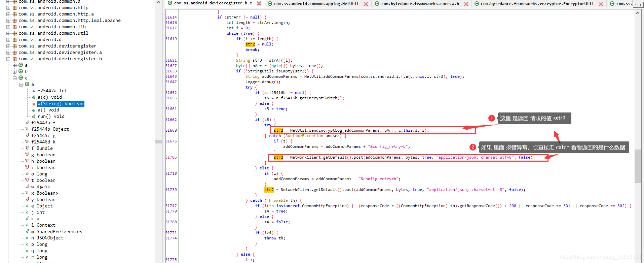Click field icon next to f25446d k
644x263 pixels.
(27, 142)
